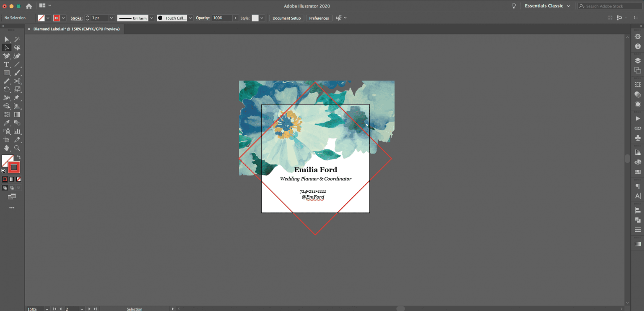Viewport: 644px width, 311px height.
Task: Open the Layers panel icon
Action: coord(638,60)
